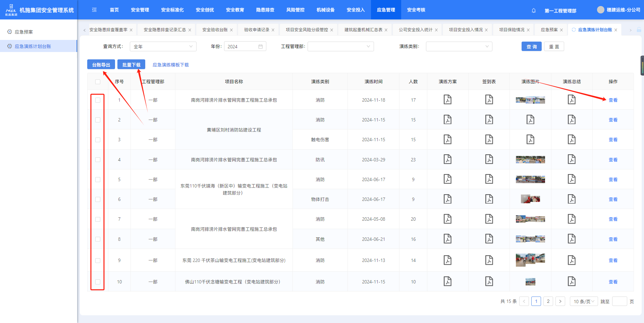This screenshot has height=323, width=644.
Task: Check the select-all checkbox in table header
Action: [x=98, y=82]
